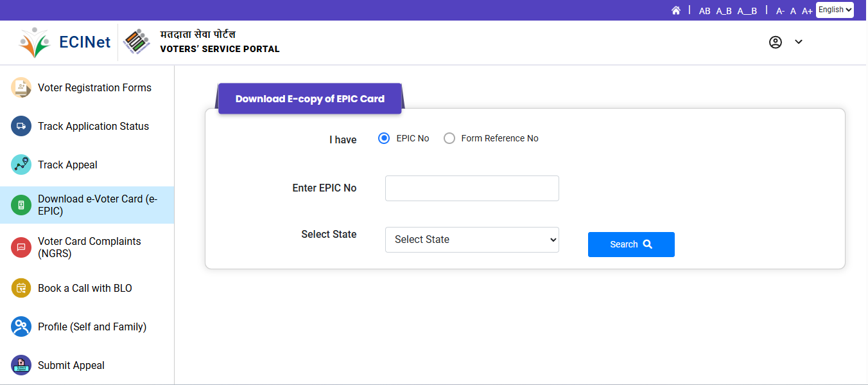Click the Home icon in the top bar
Screen dimensions: 868x385
[676, 10]
